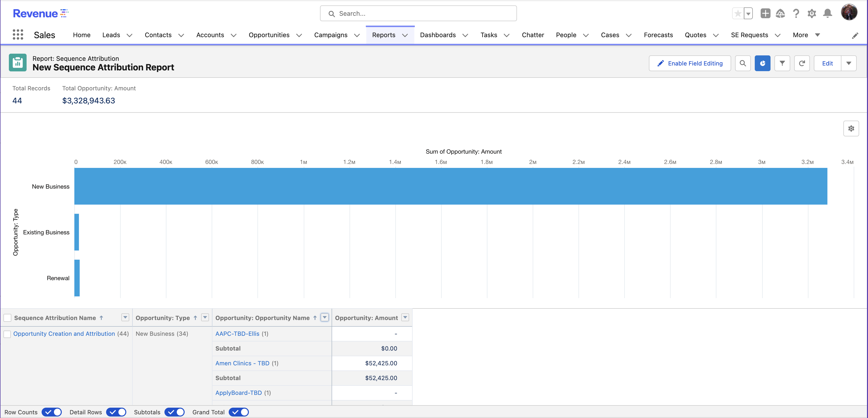The image size is (868, 418).
Task: Open the filters panel icon
Action: [782, 63]
